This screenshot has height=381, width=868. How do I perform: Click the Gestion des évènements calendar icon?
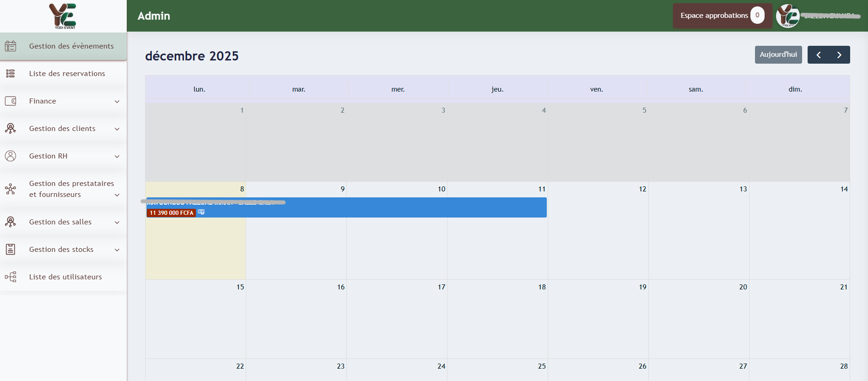click(11, 46)
